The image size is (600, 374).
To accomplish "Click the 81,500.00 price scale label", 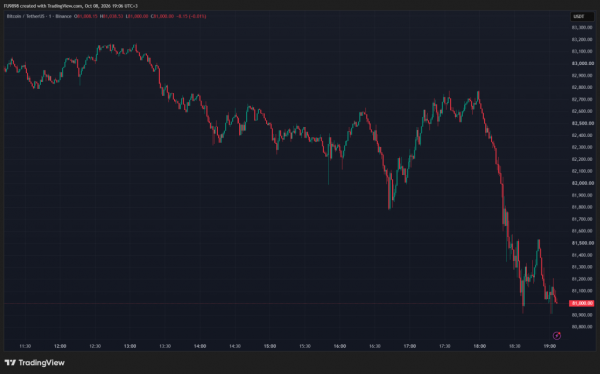I will 583,243.
